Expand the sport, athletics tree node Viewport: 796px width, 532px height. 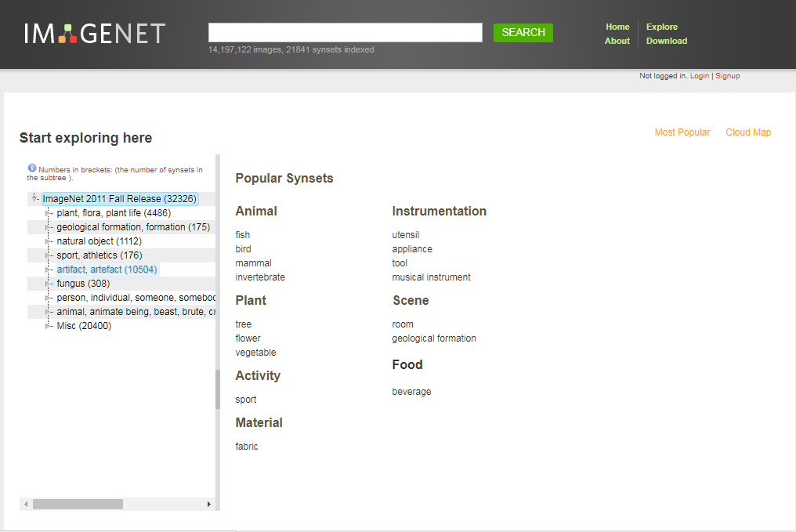pos(49,255)
